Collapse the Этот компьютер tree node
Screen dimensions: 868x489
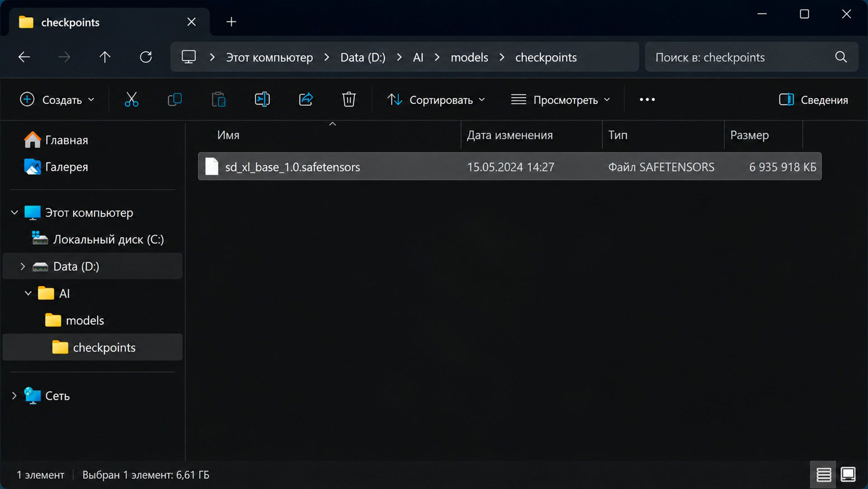point(14,213)
